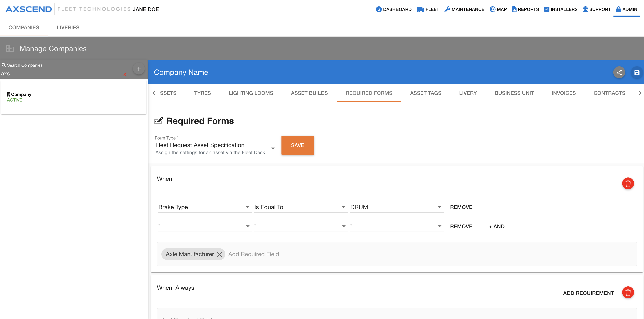Click the Add Required Field input
644x319 pixels.
click(254, 254)
